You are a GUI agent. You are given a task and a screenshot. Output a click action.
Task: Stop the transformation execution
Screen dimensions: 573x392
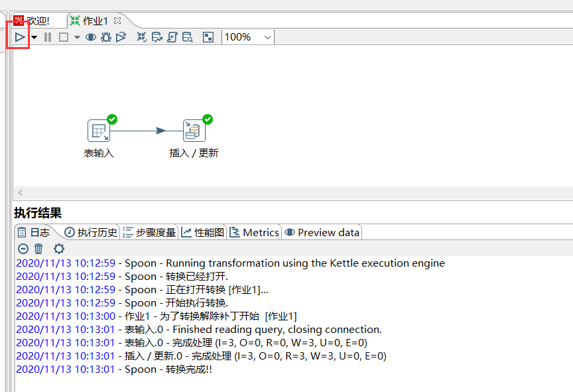pyautogui.click(x=62, y=37)
